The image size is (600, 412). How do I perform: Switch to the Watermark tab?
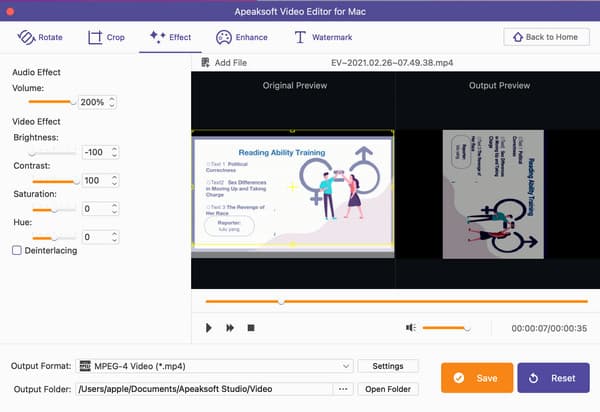pyautogui.click(x=323, y=37)
